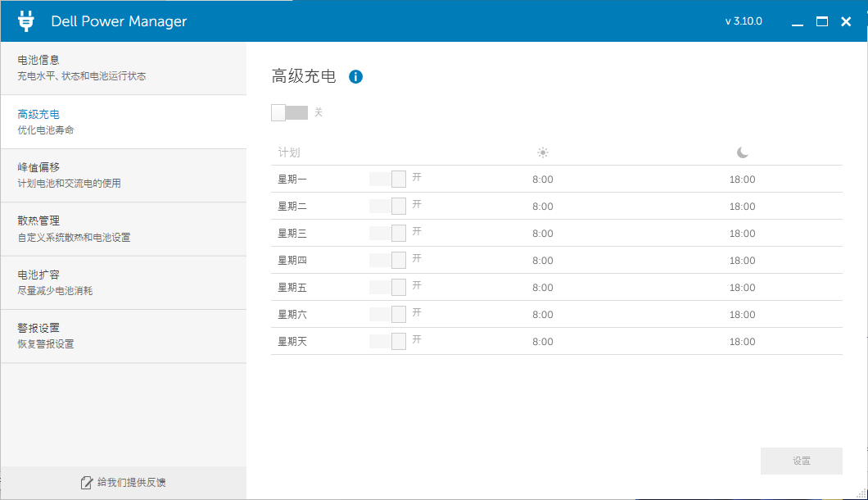Click the 星期四 day label
This screenshot has width=868, height=500.
(292, 260)
